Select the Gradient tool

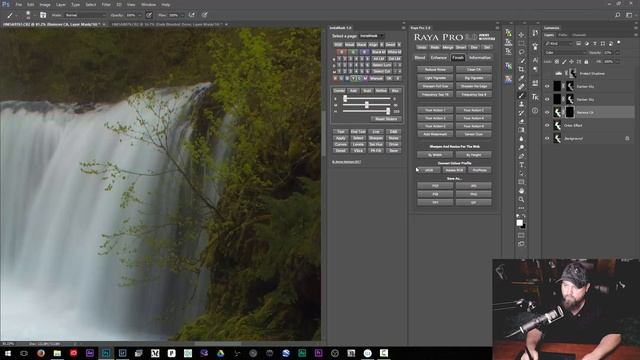coord(521,130)
